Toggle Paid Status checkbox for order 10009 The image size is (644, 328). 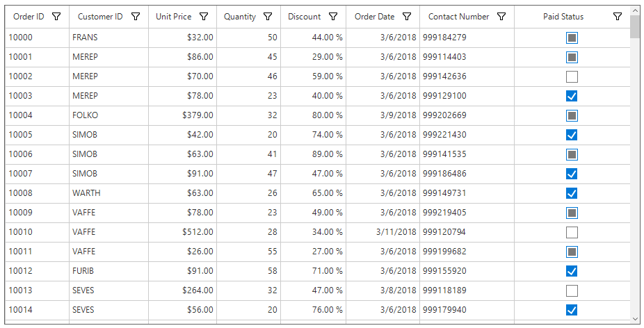coord(572,213)
